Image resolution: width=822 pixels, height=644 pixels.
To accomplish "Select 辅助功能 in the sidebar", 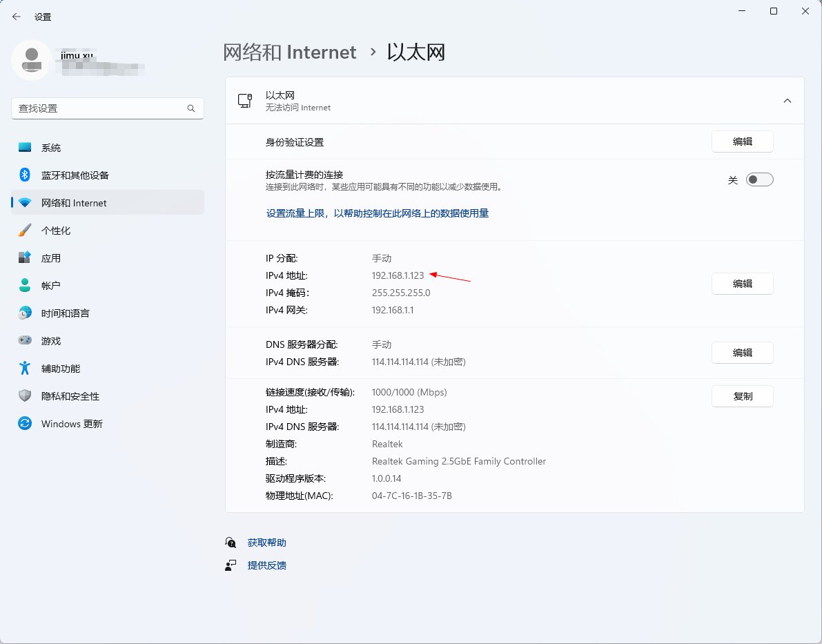I will [61, 369].
